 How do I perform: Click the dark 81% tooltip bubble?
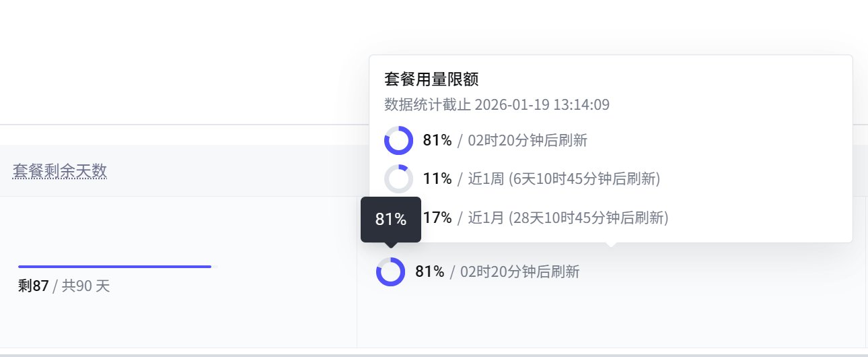[391, 219]
